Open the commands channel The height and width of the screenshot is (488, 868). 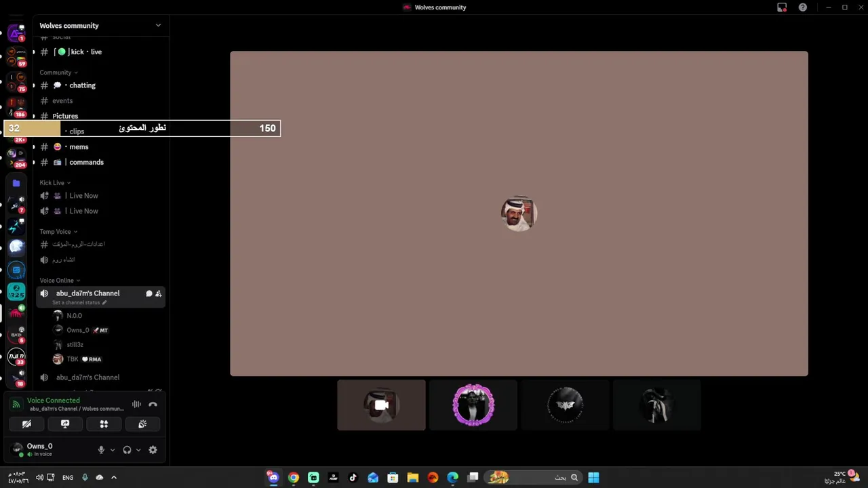(x=100, y=163)
